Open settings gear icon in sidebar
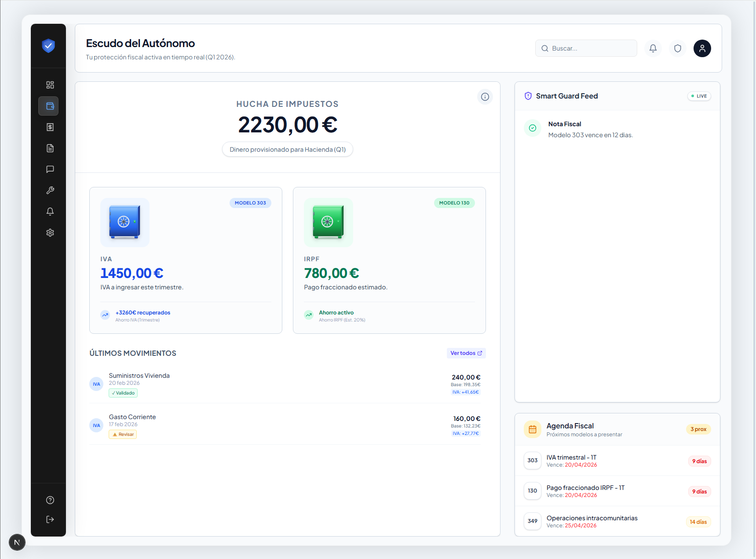Screen dimensions: 756x559 coord(50,233)
